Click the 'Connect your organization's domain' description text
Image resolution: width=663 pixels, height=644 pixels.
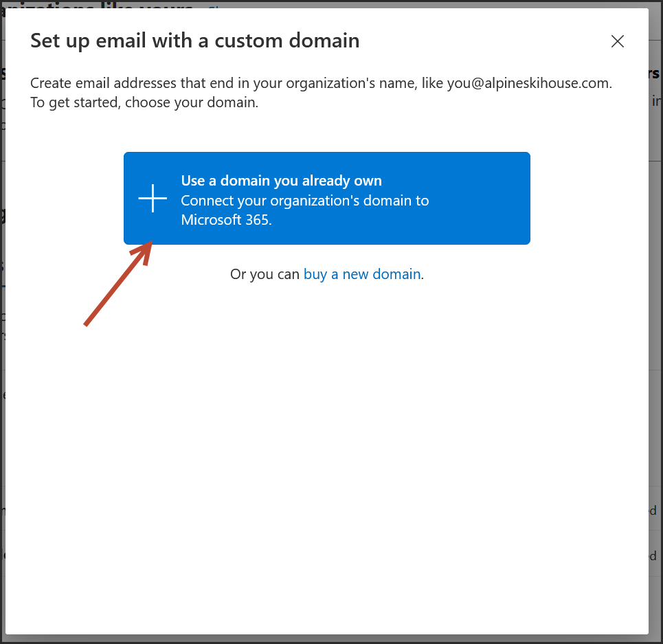(304, 201)
